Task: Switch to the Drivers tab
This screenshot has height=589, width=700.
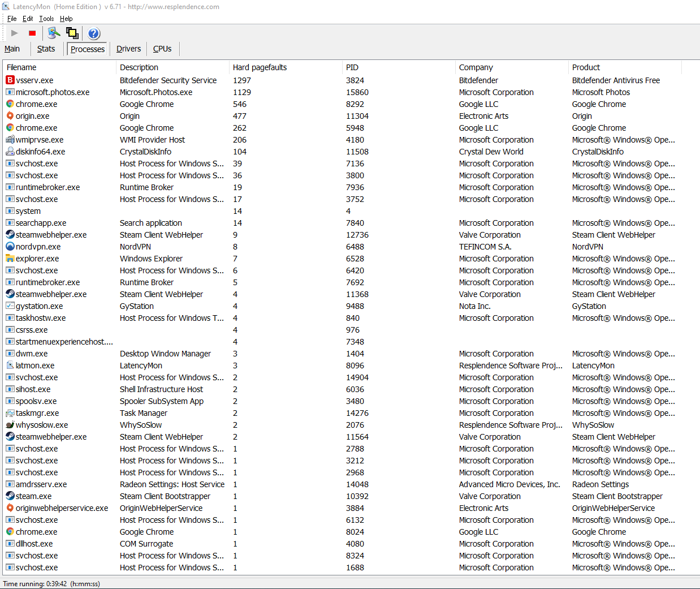Action: tap(128, 49)
